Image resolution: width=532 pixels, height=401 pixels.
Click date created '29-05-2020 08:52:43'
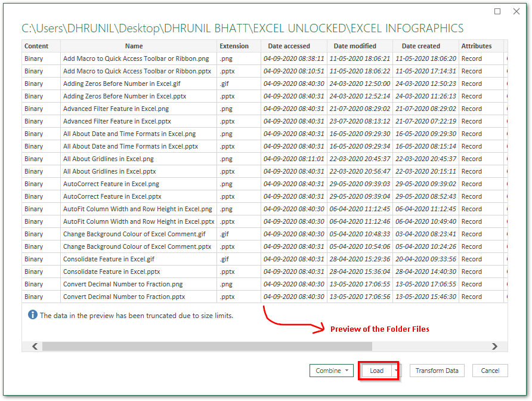tap(426, 196)
